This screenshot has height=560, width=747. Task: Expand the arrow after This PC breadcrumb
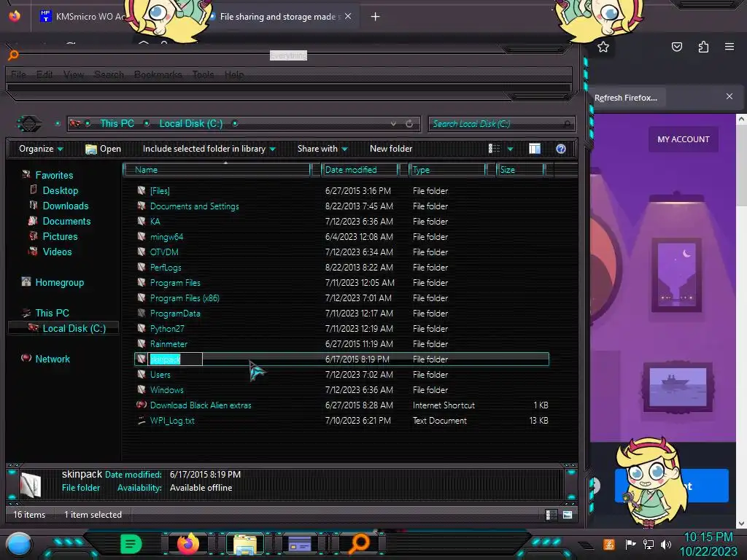pos(147,124)
